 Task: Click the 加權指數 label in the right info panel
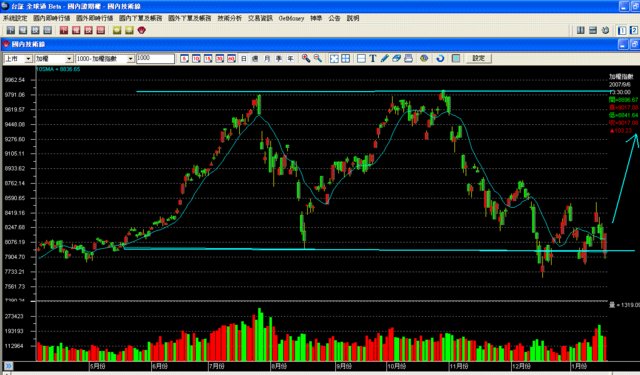pyautogui.click(x=621, y=76)
